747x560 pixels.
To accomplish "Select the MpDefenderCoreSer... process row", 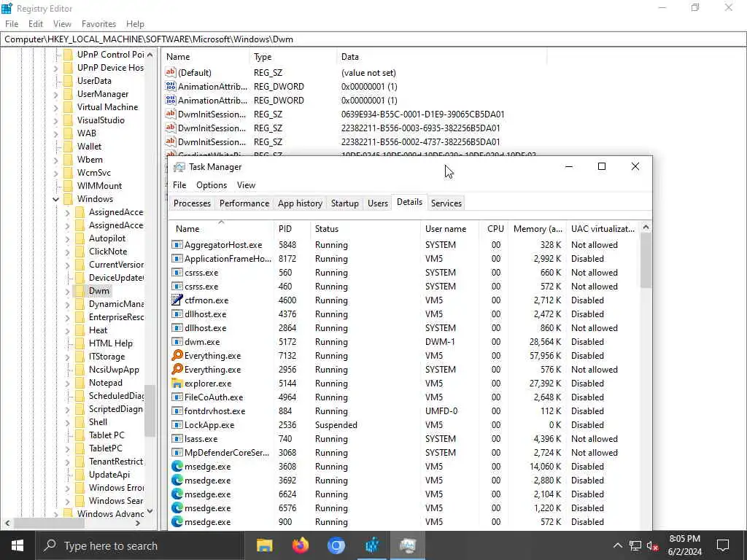I will coord(404,453).
